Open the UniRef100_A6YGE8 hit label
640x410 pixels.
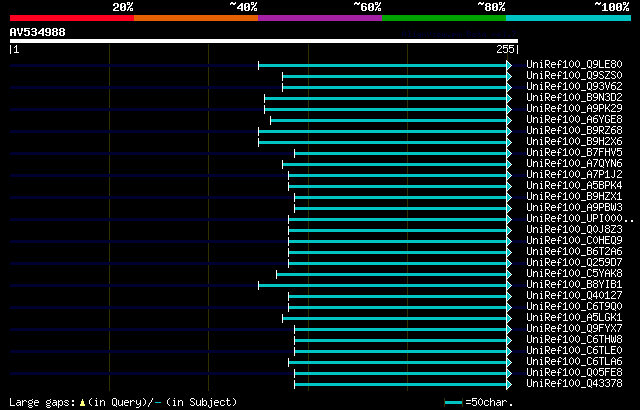[574, 120]
